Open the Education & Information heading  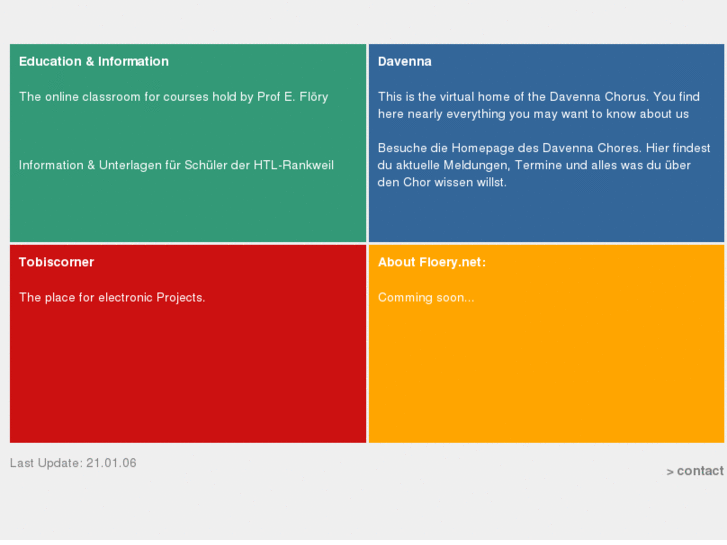(94, 62)
